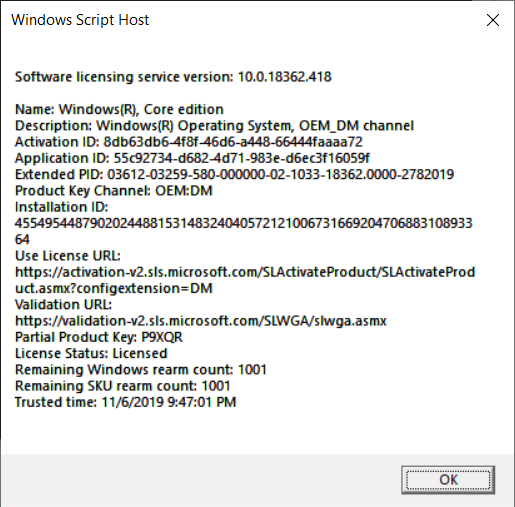The height and width of the screenshot is (507, 515).
Task: Click the 'Software licensing service version' line
Action: 173,77
